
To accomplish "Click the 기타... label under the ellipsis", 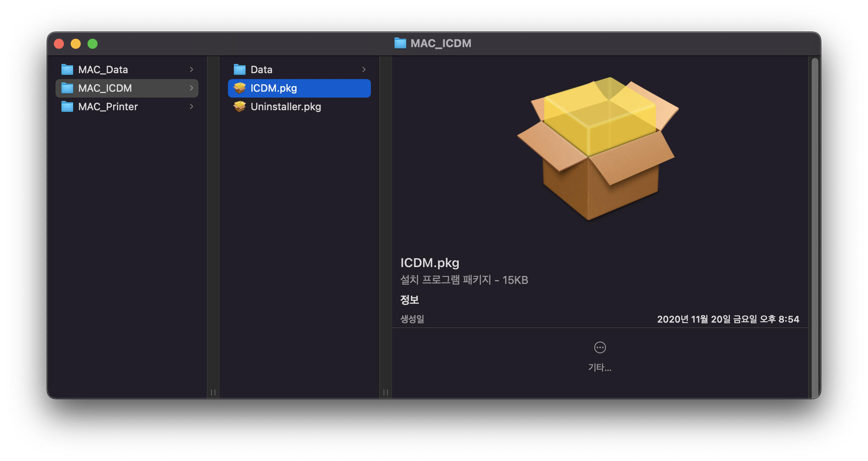I will (600, 368).
